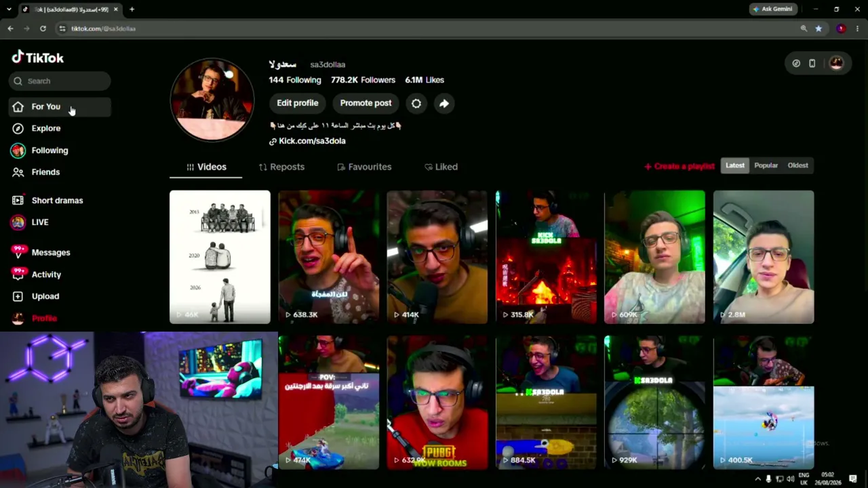The height and width of the screenshot is (488, 868).
Task: Click the profile avatar picture
Action: coord(212,100)
